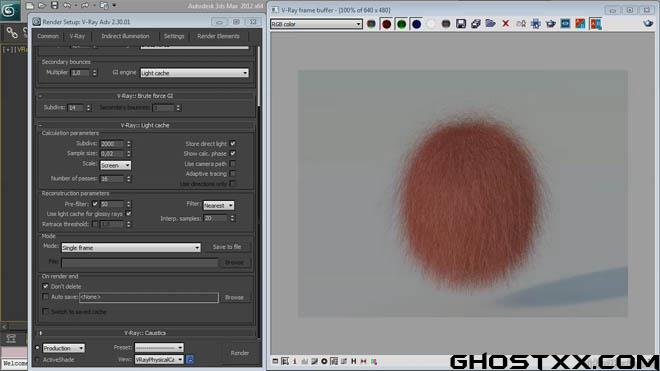Open the folder icon to load an image
Image resolution: width=660 pixels, height=371 pixels.
point(490,24)
